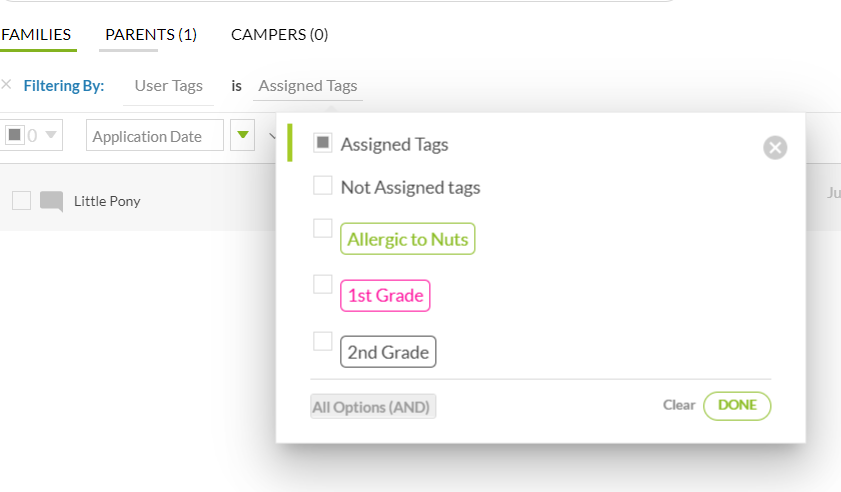Switch to the Parents (1) tab

151,35
